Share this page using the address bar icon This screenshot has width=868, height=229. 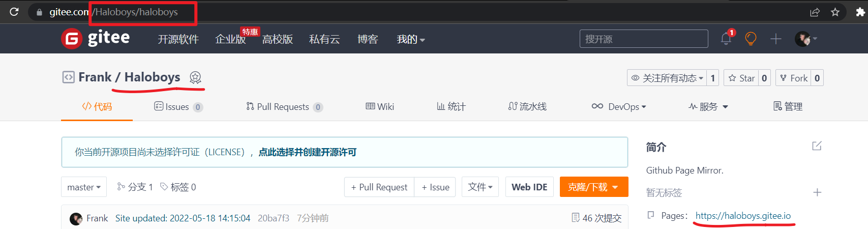point(815,12)
